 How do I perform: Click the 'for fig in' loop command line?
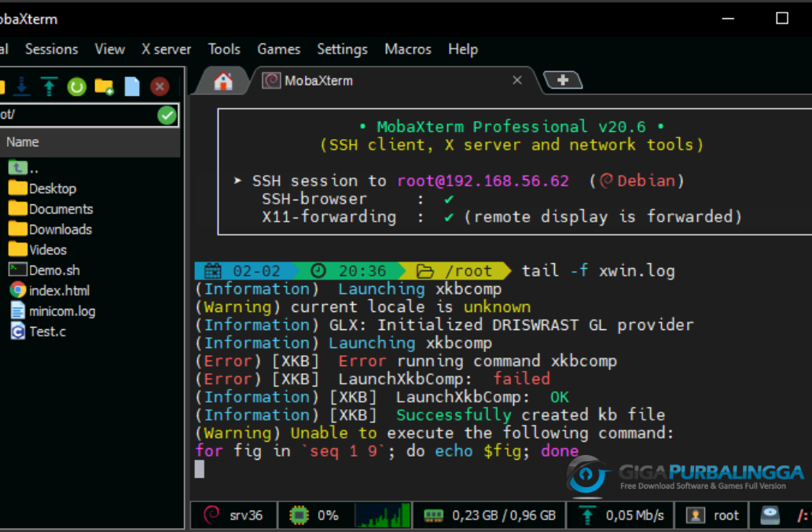387,451
